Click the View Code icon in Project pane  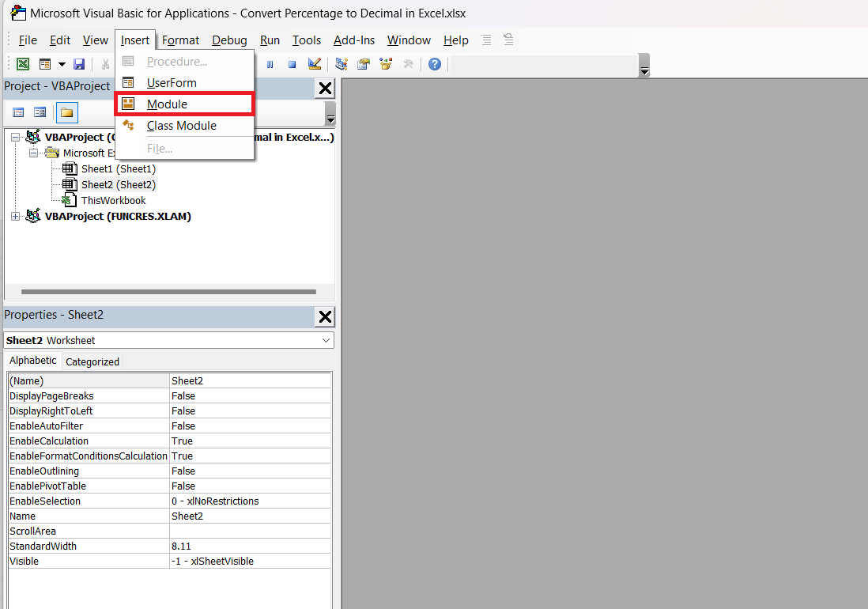tap(18, 112)
